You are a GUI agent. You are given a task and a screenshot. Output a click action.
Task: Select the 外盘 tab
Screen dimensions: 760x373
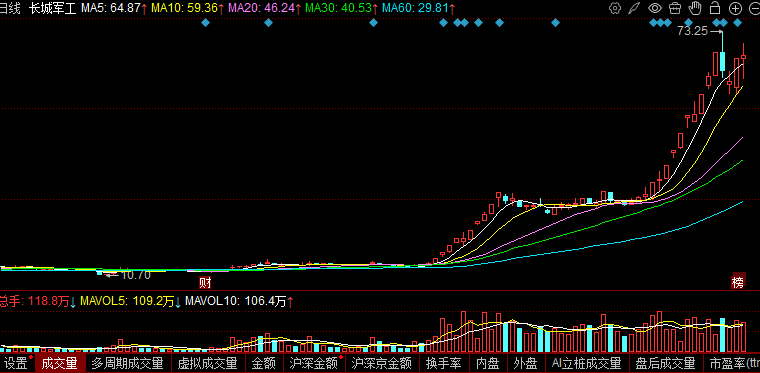tap(525, 363)
